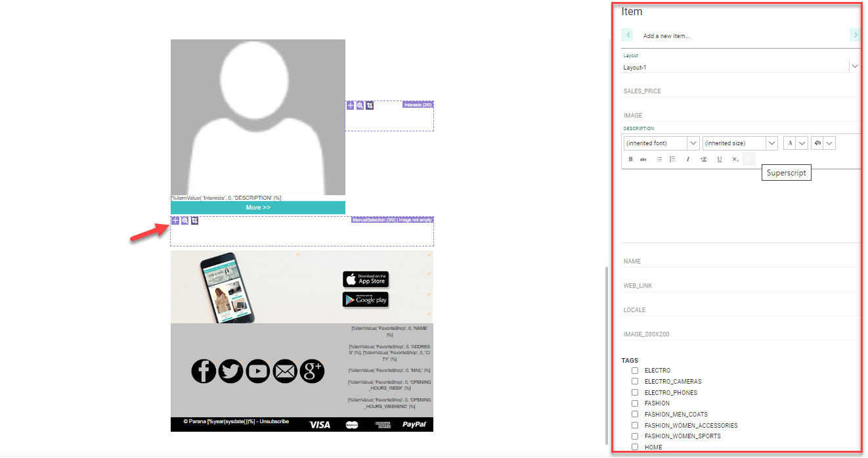Viewport: 868px width, 458px height.
Task: Expand the inherited font dropdown
Action: coord(693,143)
